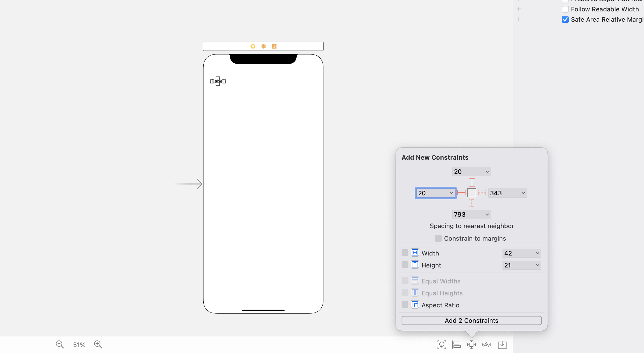Click Add 2 Constraints button

[471, 320]
